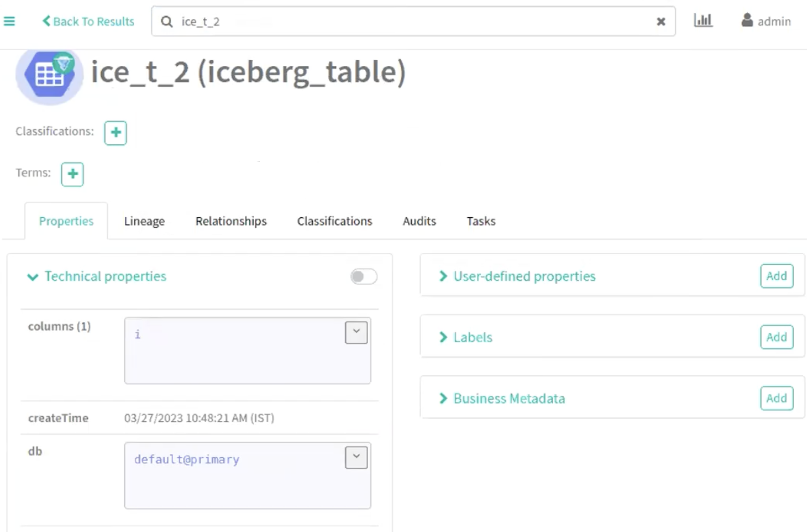Expand the User-defined properties section
Image resolution: width=807 pixels, height=532 pixels.
(524, 276)
